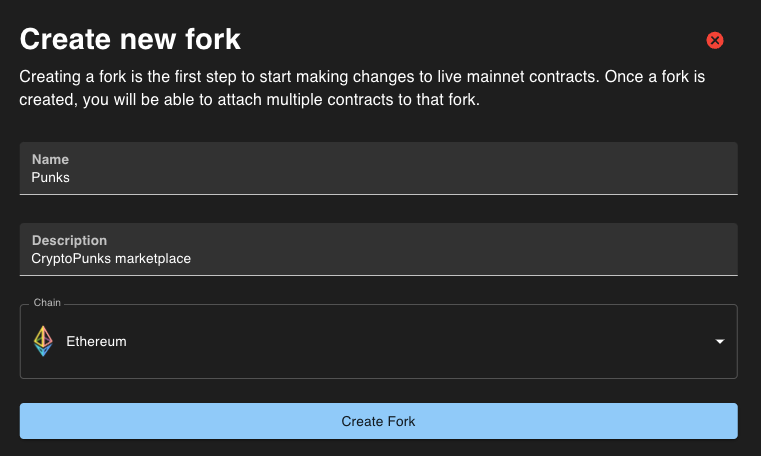
Task: Click the Chain label above the selector
Action: (x=46, y=302)
